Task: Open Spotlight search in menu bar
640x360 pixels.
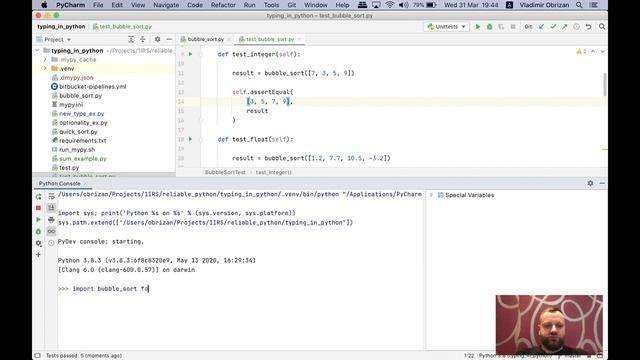Action: coord(579,5)
